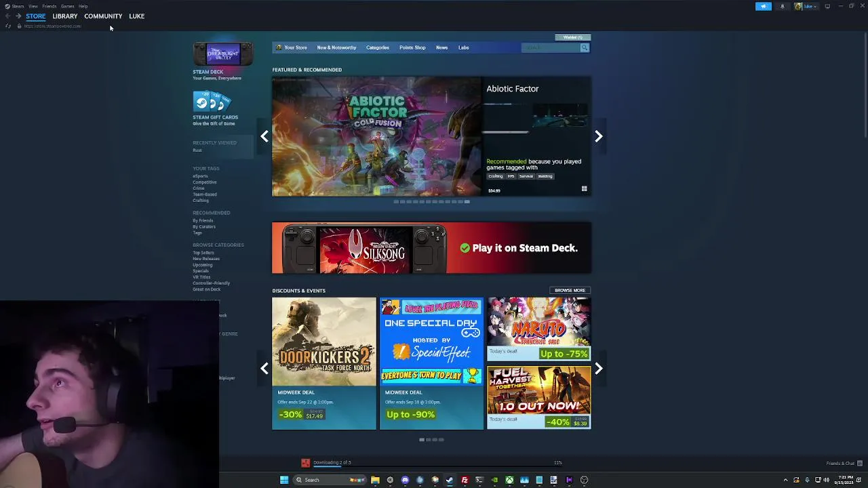This screenshot has width=868, height=488.
Task: Open the Team-Based tag link
Action: 205,195
